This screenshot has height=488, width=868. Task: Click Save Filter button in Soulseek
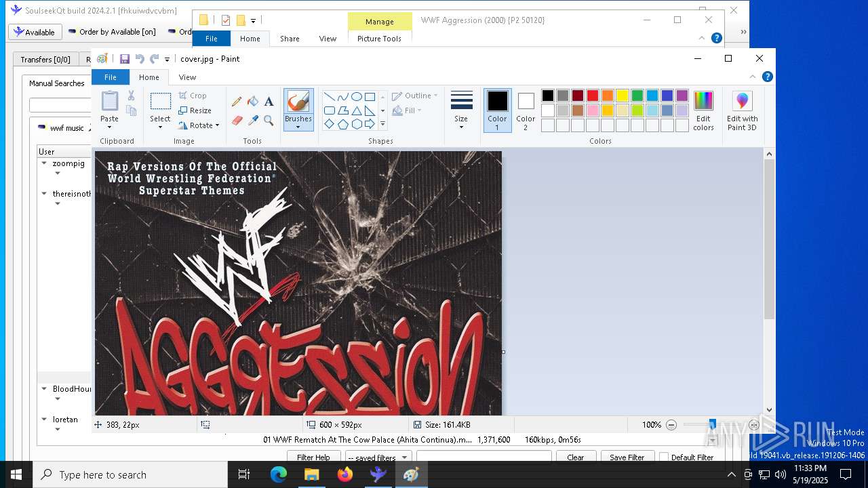click(627, 457)
